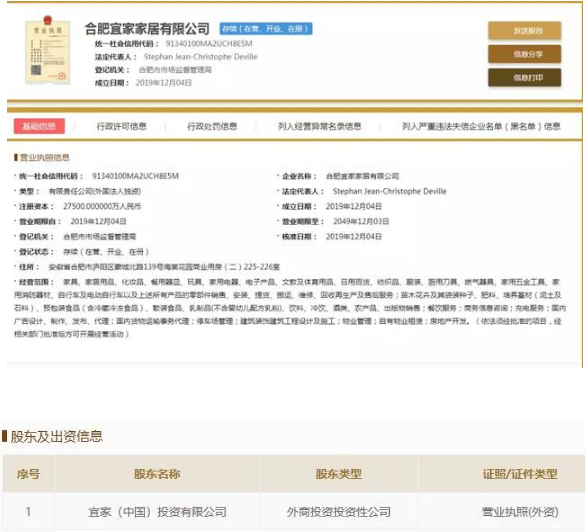This screenshot has height=532, width=585.
Task: Click the 经营范围 business scope paragraph
Action: [x=290, y=308]
